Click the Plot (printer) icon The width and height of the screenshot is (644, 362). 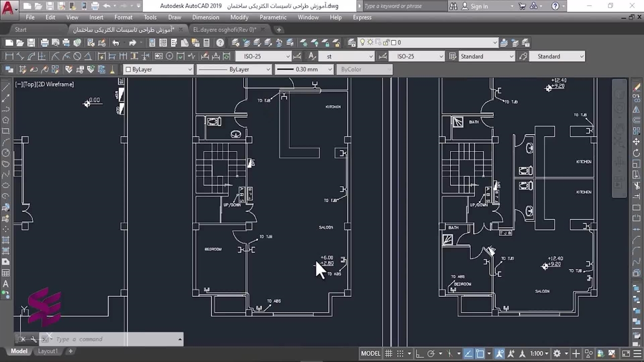click(x=45, y=43)
